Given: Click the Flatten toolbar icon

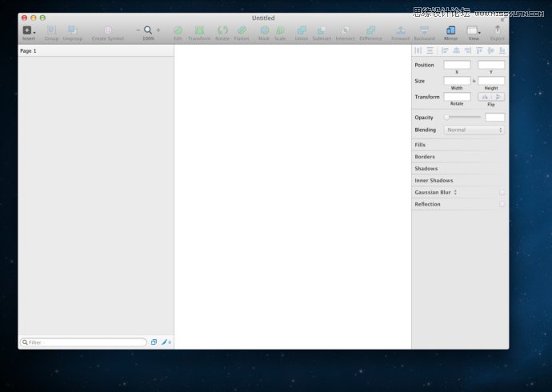Looking at the screenshot, I should (x=242, y=30).
